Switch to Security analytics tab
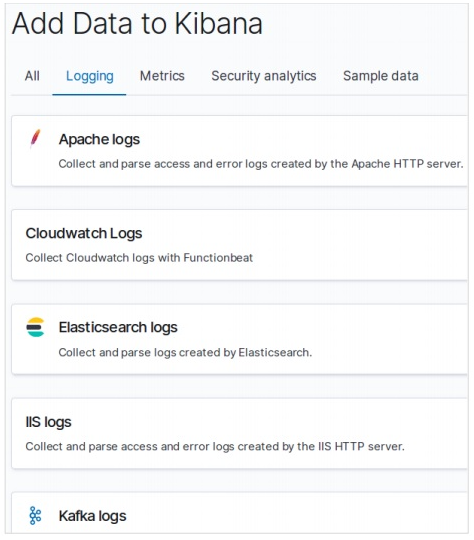 click(x=264, y=76)
